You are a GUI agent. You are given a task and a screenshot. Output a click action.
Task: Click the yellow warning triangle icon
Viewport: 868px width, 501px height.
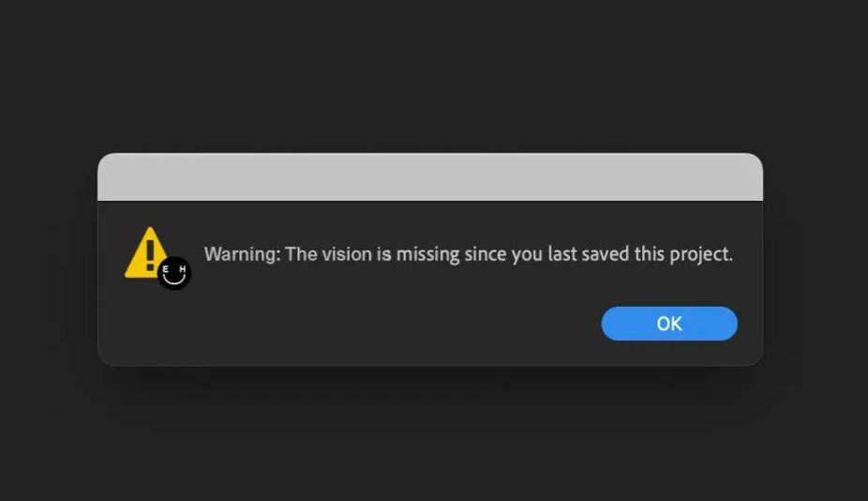(141, 258)
